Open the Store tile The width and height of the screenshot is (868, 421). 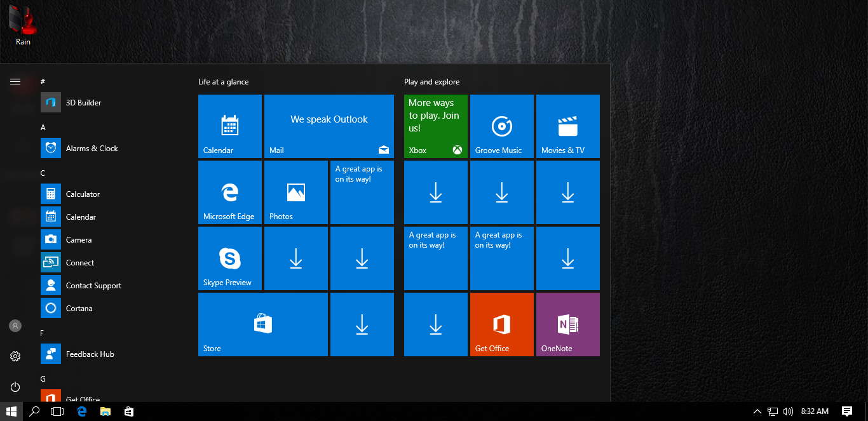click(x=263, y=324)
